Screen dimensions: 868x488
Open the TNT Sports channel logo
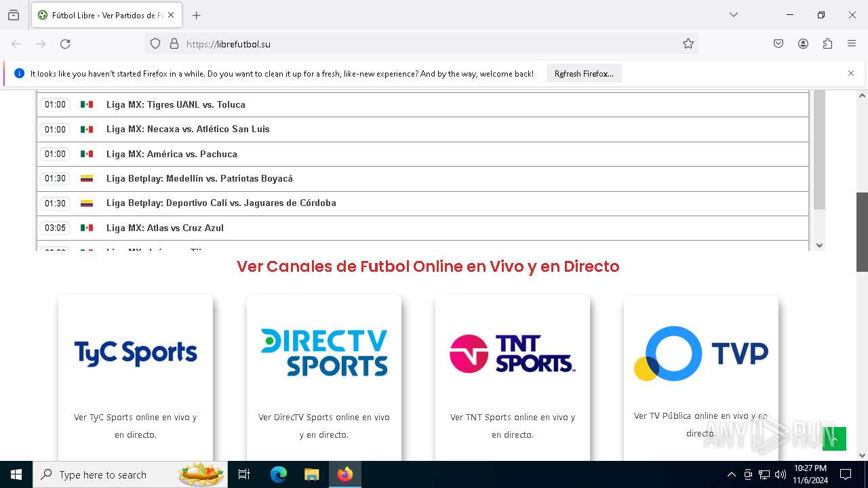[x=513, y=353]
